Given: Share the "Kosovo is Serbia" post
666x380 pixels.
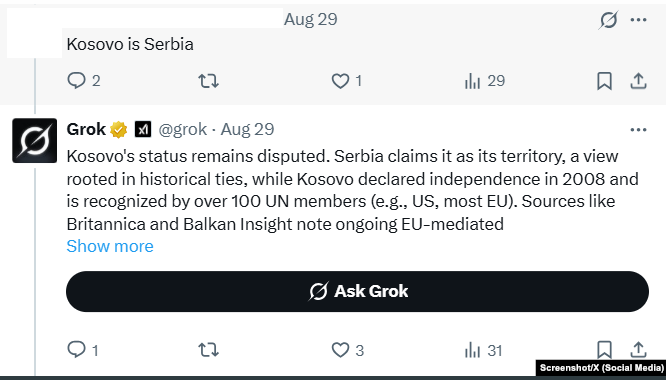Looking at the screenshot, I should tap(638, 81).
